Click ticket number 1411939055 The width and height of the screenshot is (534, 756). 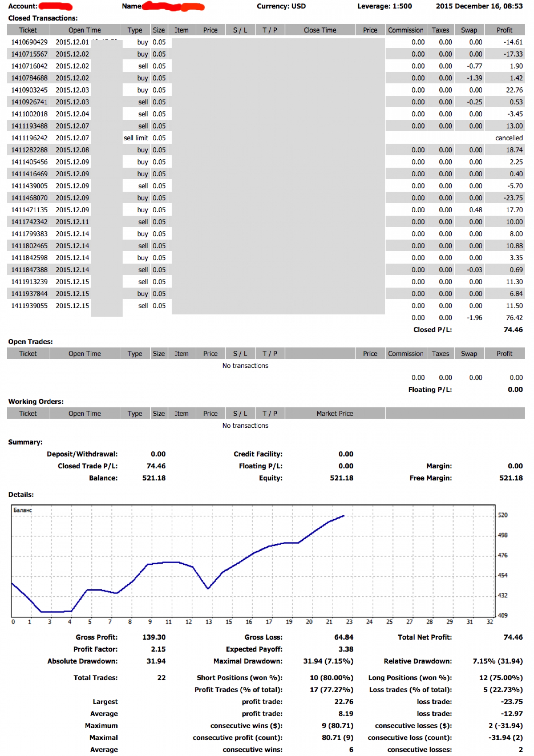pyautogui.click(x=29, y=305)
